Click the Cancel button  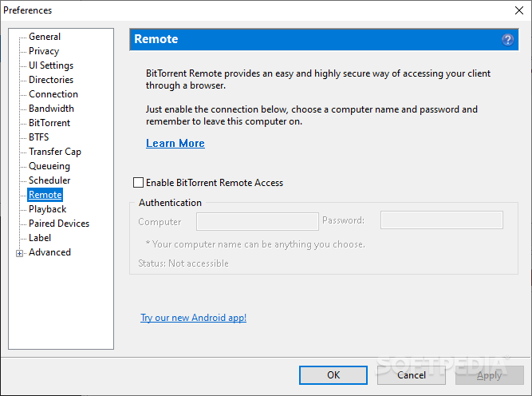[412, 375]
